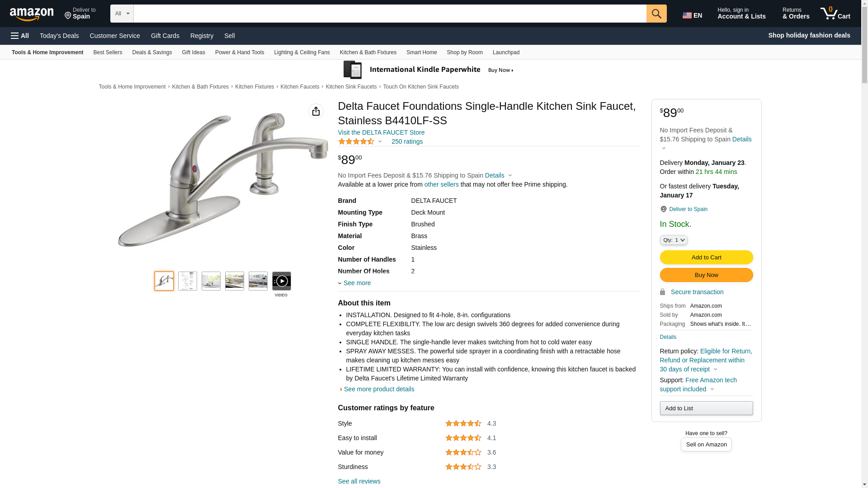Open the 250 ratings link
868x488 pixels.
tap(407, 141)
